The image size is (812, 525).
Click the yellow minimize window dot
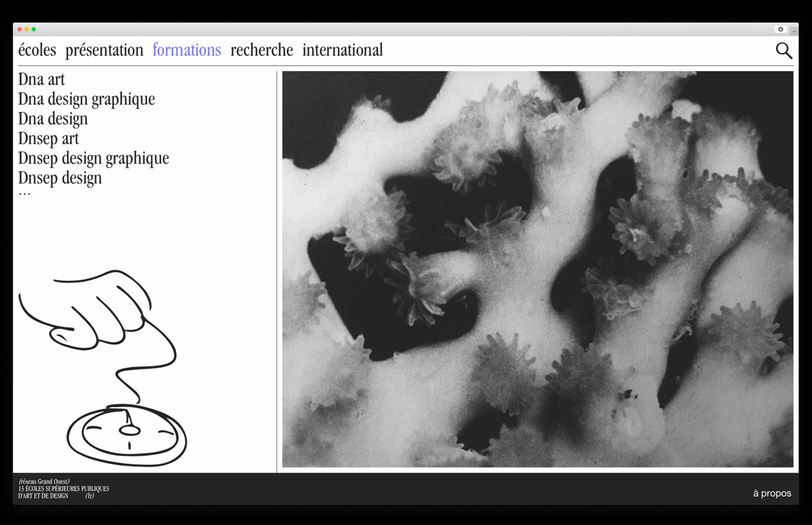[27, 29]
